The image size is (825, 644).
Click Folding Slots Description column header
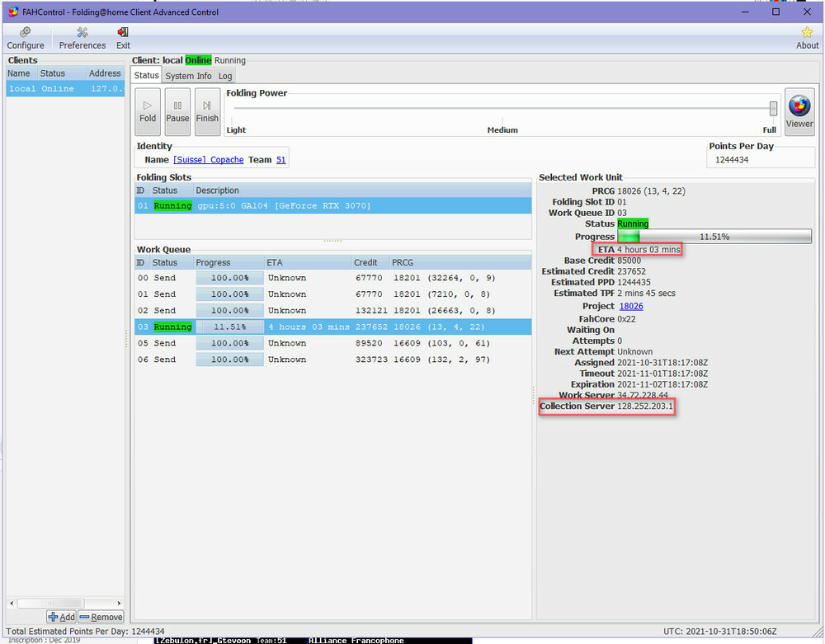click(362, 190)
